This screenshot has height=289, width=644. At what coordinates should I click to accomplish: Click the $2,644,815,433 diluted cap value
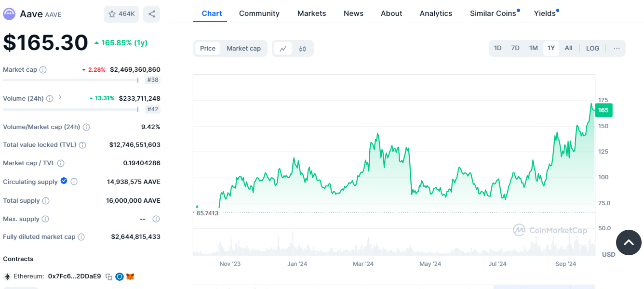coord(136,237)
